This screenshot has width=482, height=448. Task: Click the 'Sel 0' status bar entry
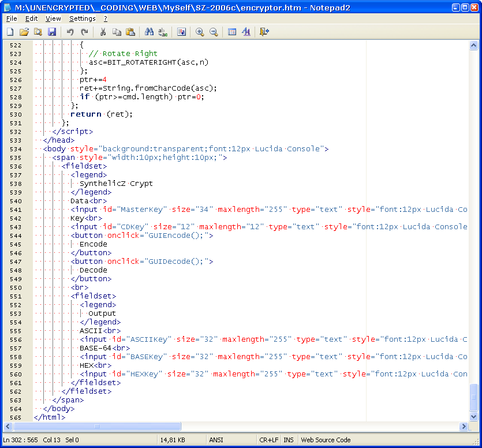point(72,440)
